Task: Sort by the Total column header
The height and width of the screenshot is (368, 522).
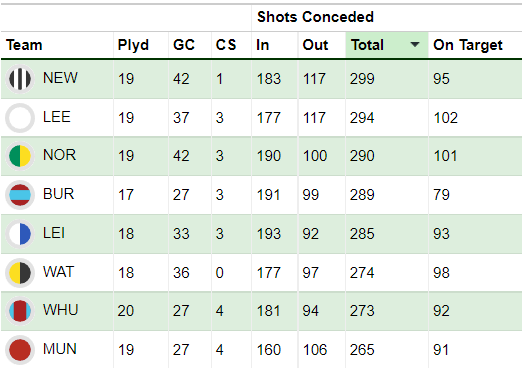Action: click(x=367, y=45)
